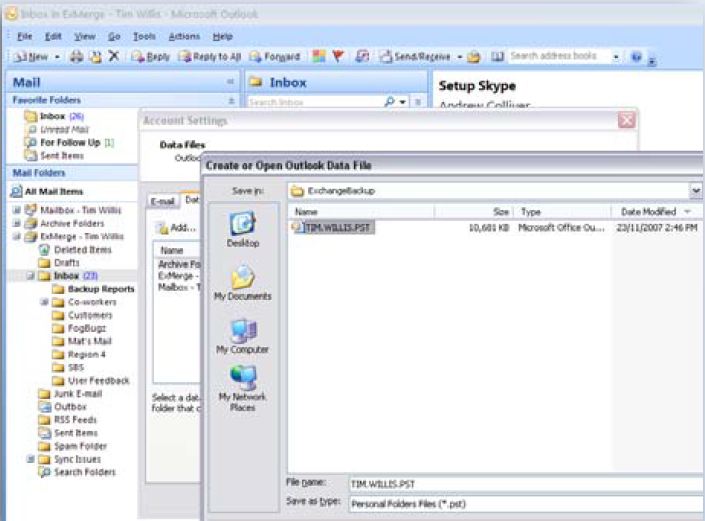Switch to E-mail tab in Account Settings
This screenshot has width=705, height=521.
(162, 201)
